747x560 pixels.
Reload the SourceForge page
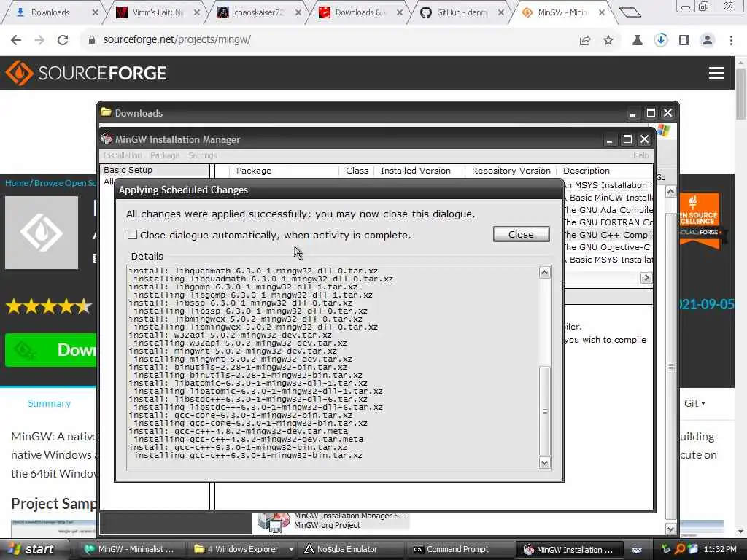click(63, 40)
